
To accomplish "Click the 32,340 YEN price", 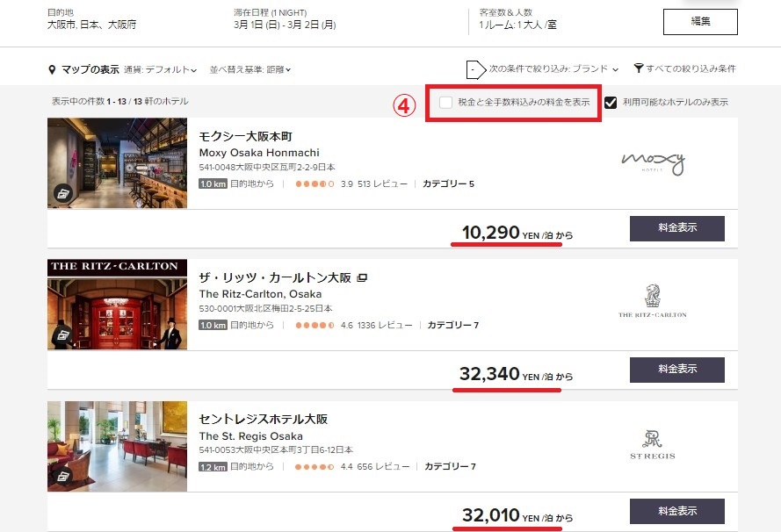I will [516, 374].
